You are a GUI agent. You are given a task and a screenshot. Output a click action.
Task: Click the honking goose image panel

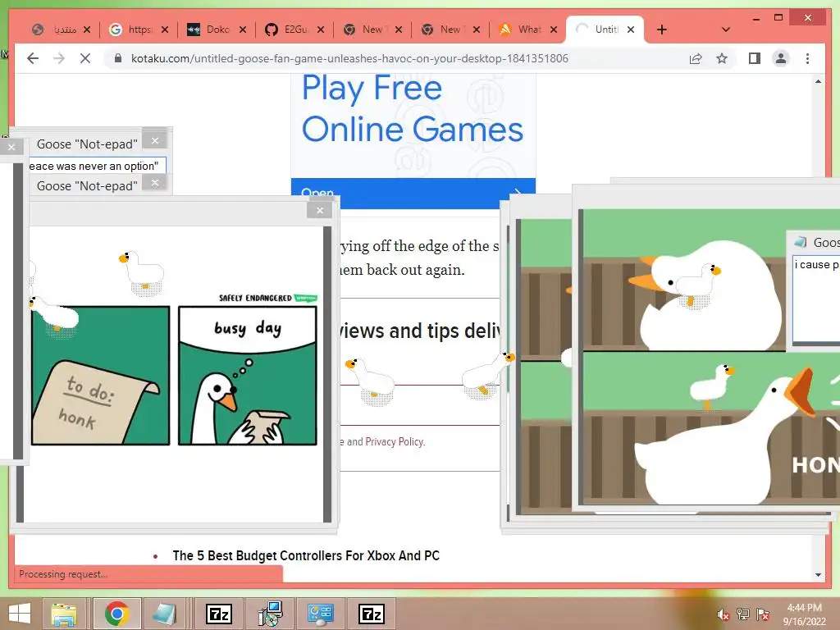711,428
